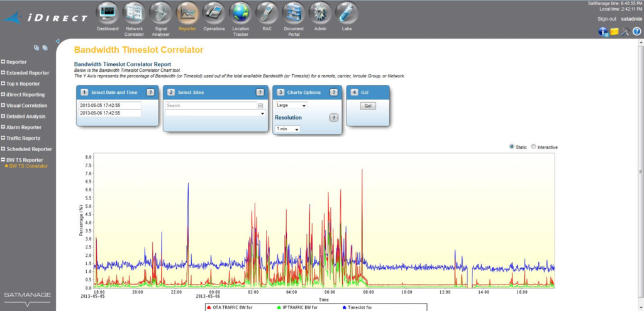The image size is (644, 311).
Task: Click the Sign-out link
Action: (x=607, y=20)
